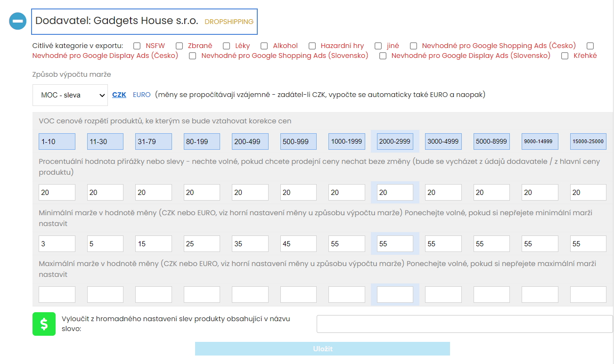
Task: Edit percentage field under range 15000-25000
Action: tap(588, 192)
